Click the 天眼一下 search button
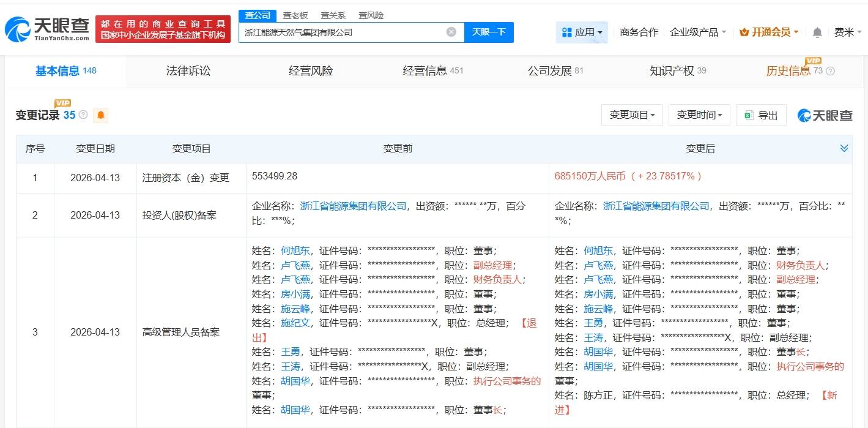Image resolution: width=868 pixels, height=428 pixels. pos(489,32)
